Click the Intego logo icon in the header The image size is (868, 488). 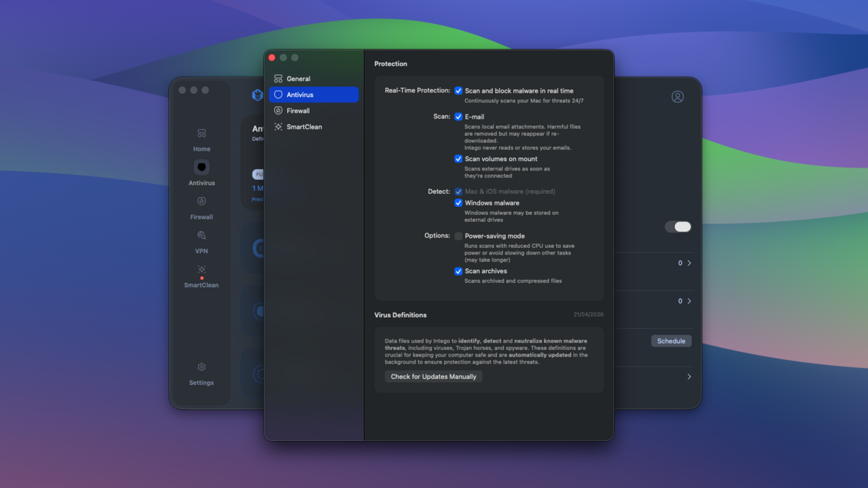tap(257, 95)
